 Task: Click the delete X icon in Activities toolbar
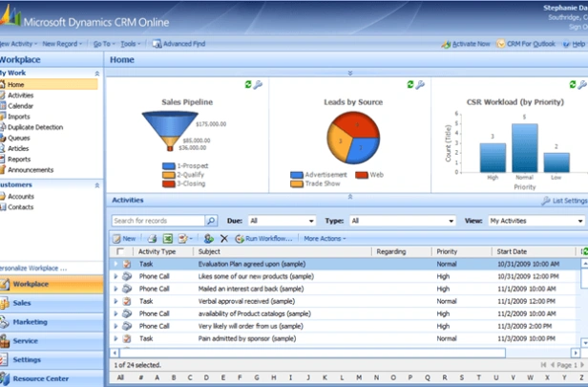(x=224, y=238)
